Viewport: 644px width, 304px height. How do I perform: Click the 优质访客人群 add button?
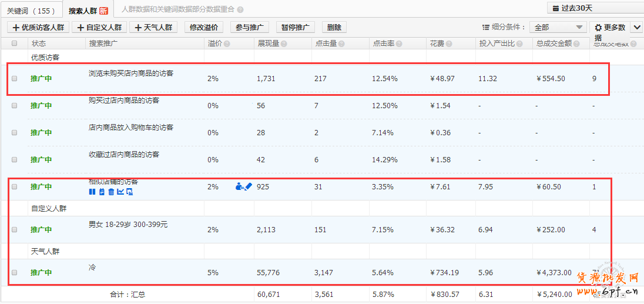[x=38, y=27]
